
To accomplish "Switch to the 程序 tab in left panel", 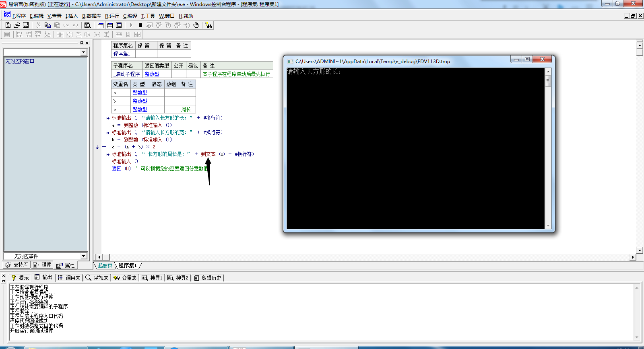I will click(42, 265).
